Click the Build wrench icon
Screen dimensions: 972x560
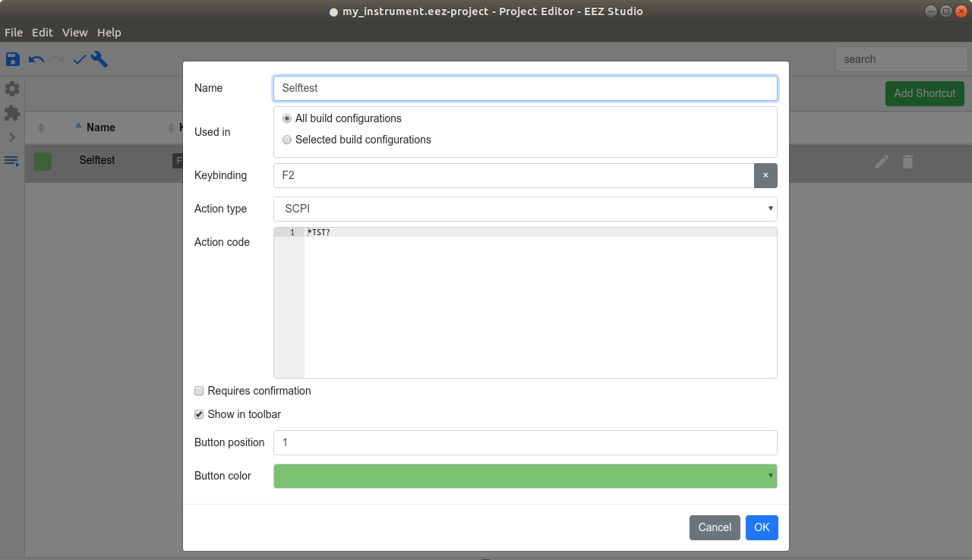pyautogui.click(x=99, y=59)
